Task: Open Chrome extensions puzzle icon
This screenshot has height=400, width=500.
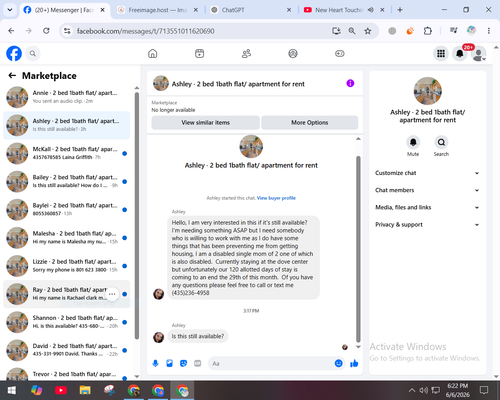Action: 428,31
